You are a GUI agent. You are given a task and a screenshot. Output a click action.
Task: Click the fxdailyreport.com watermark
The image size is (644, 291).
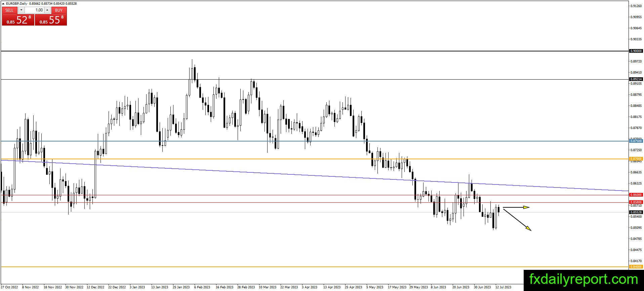[x=583, y=279]
